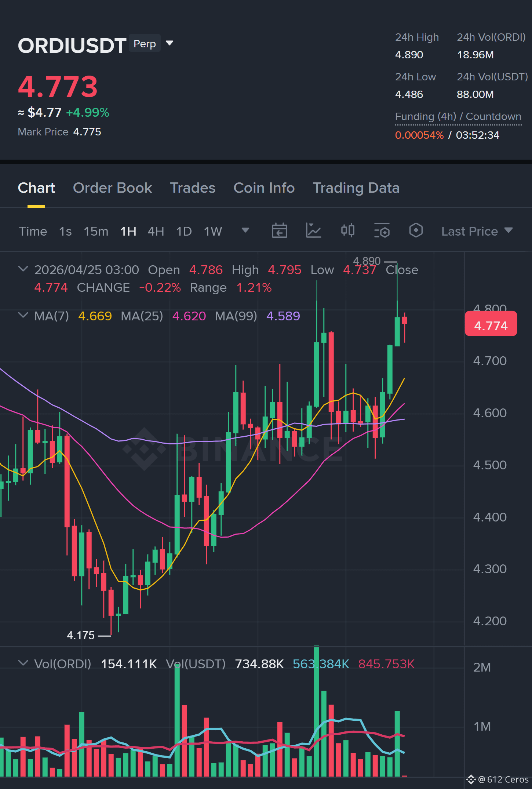
Task: Click the Funding (4h) / Countdown link
Action: (458, 117)
